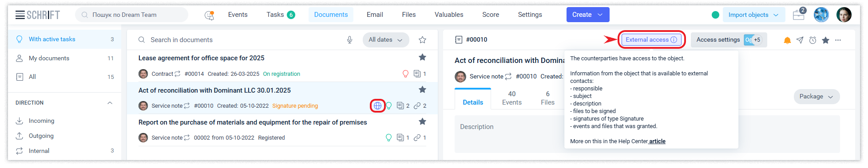Image resolution: width=868 pixels, height=168 pixels.
Task: Expand the Create button dropdown
Action: [600, 15]
